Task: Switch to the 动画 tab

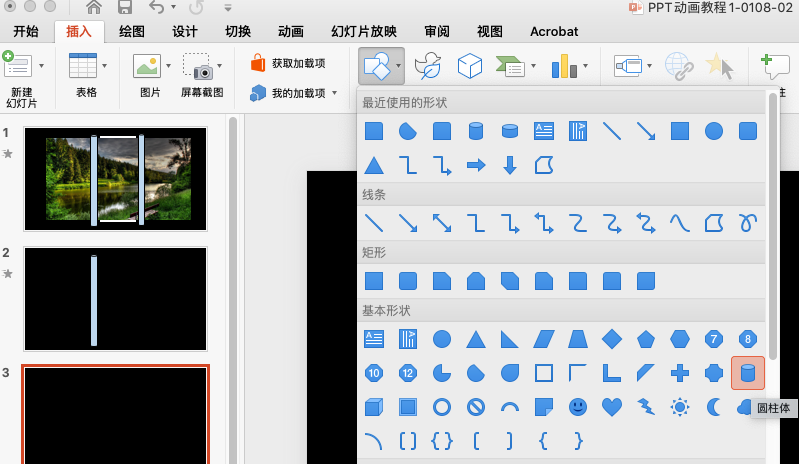Action: click(291, 32)
